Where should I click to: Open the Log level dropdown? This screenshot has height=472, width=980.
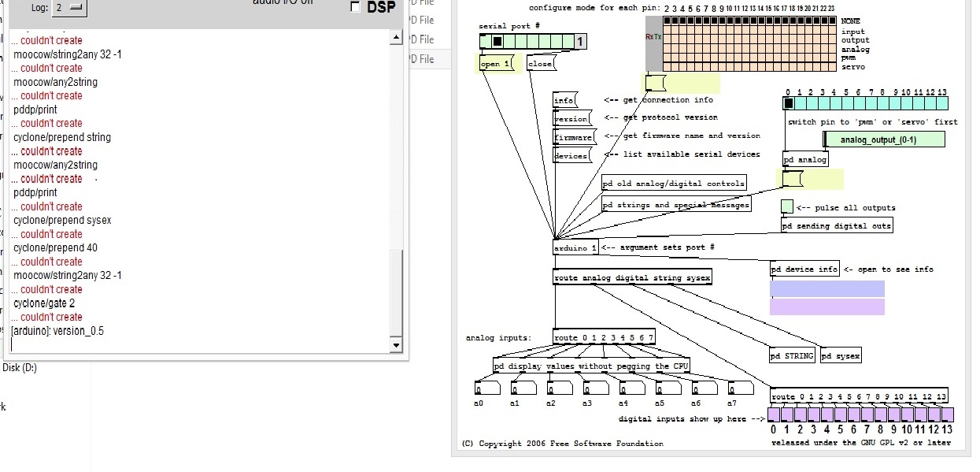(x=70, y=8)
